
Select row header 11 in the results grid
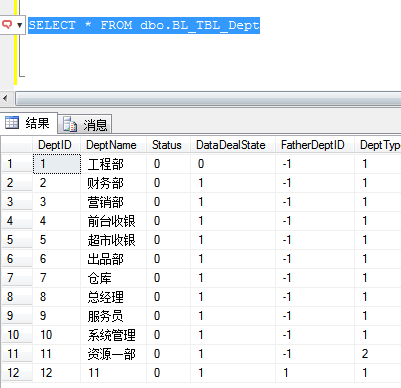(x=17, y=354)
